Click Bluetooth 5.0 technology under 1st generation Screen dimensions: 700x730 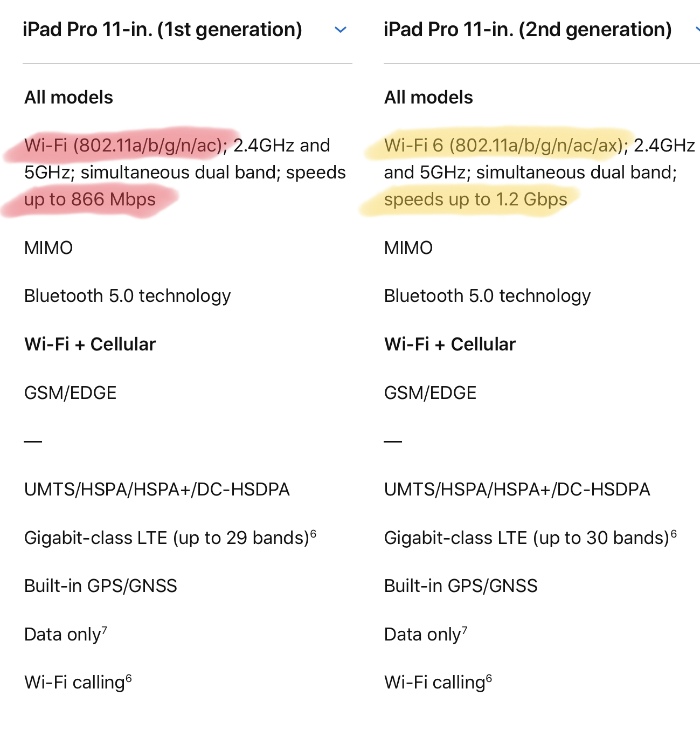(128, 296)
